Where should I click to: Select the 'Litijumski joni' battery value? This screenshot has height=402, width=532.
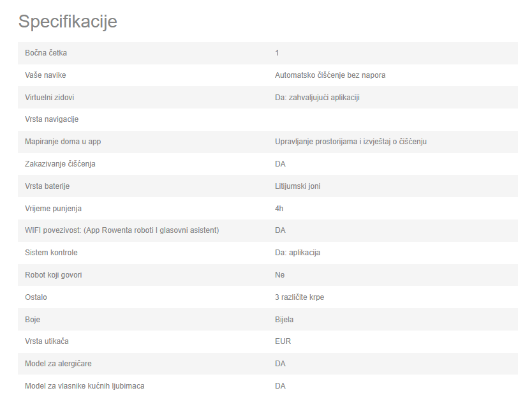(x=297, y=186)
